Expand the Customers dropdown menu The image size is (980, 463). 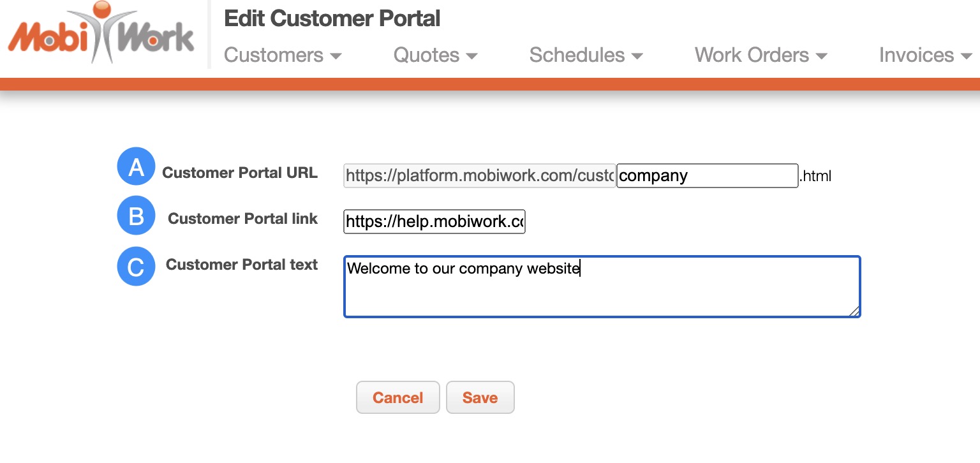(283, 55)
